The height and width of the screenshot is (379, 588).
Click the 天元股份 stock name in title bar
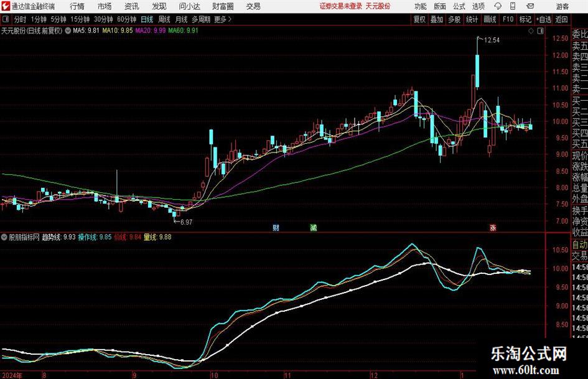point(378,6)
